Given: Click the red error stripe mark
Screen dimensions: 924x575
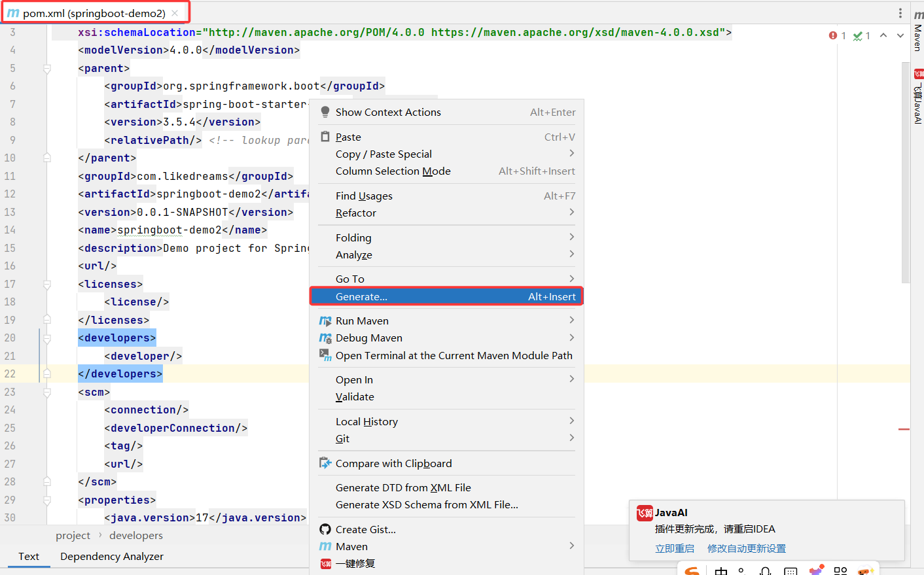Looking at the screenshot, I should click(x=904, y=429).
